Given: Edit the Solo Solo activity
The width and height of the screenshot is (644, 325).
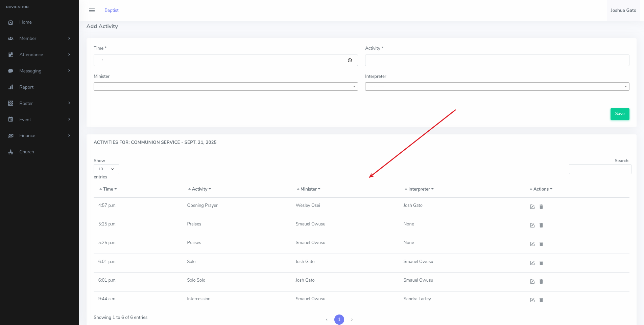Looking at the screenshot, I should (x=532, y=282).
